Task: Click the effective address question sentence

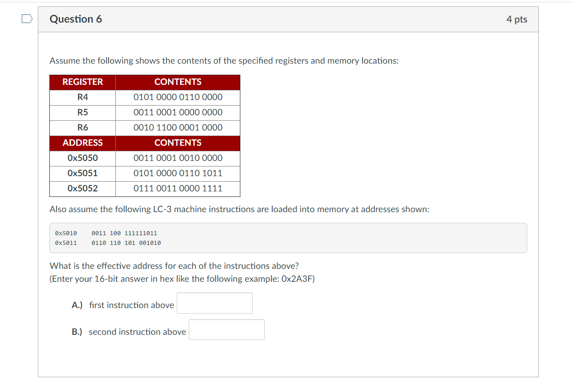Action: [x=174, y=266]
